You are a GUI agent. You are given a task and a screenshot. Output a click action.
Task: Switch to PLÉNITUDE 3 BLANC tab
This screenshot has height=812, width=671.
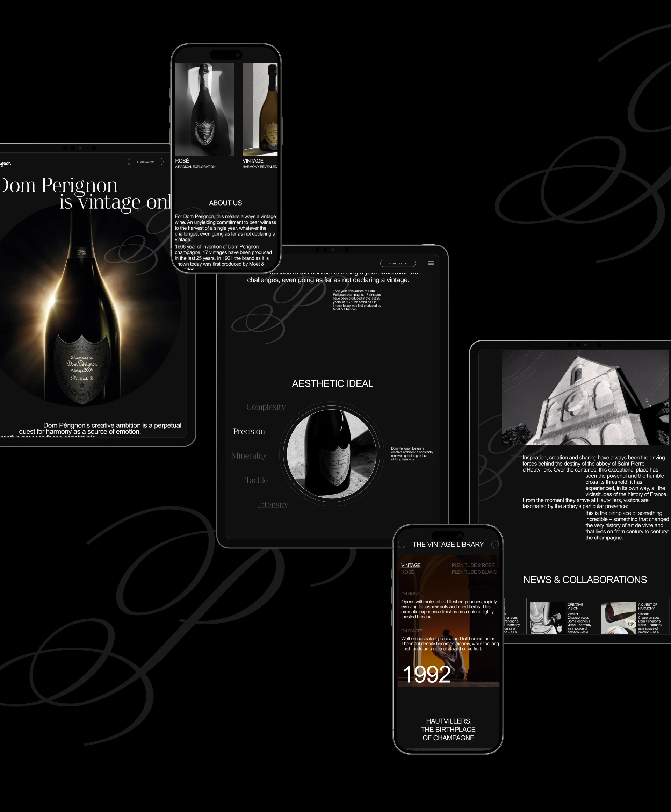pyautogui.click(x=474, y=572)
